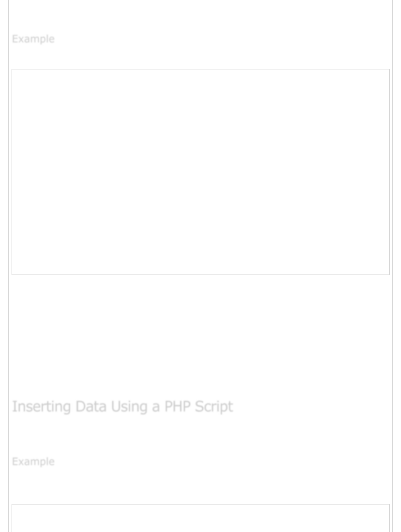
Task: Click the word "Using" in the heading
Action: pyautogui.click(x=129, y=407)
